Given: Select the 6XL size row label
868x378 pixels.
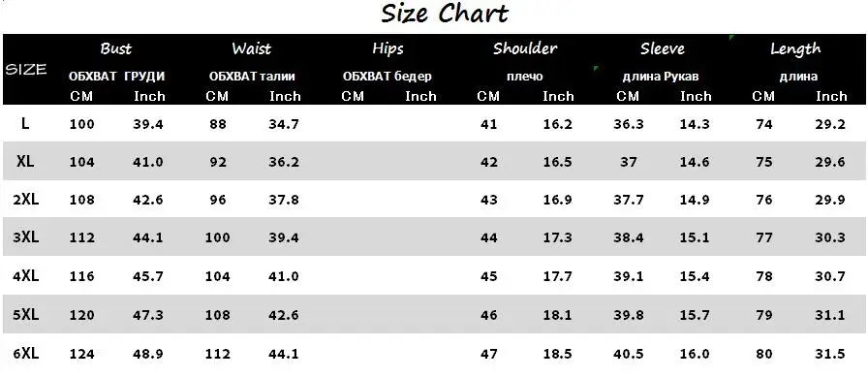Looking at the screenshot, I should tap(26, 353).
